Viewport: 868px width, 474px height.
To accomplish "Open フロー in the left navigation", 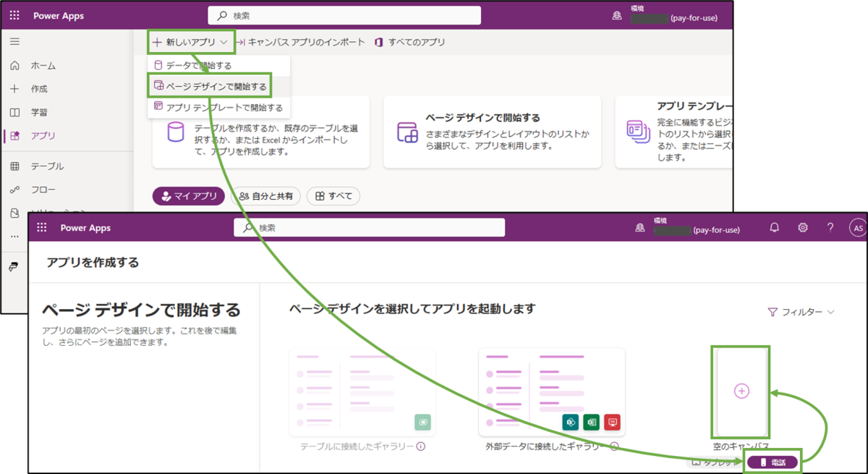I will click(x=43, y=190).
